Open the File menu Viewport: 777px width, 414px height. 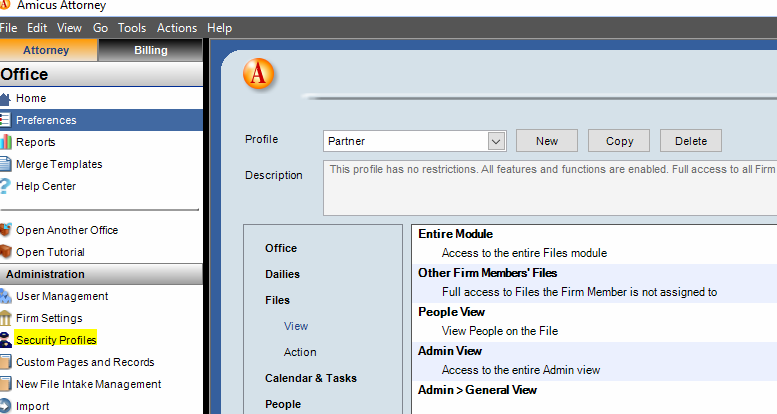(8, 28)
